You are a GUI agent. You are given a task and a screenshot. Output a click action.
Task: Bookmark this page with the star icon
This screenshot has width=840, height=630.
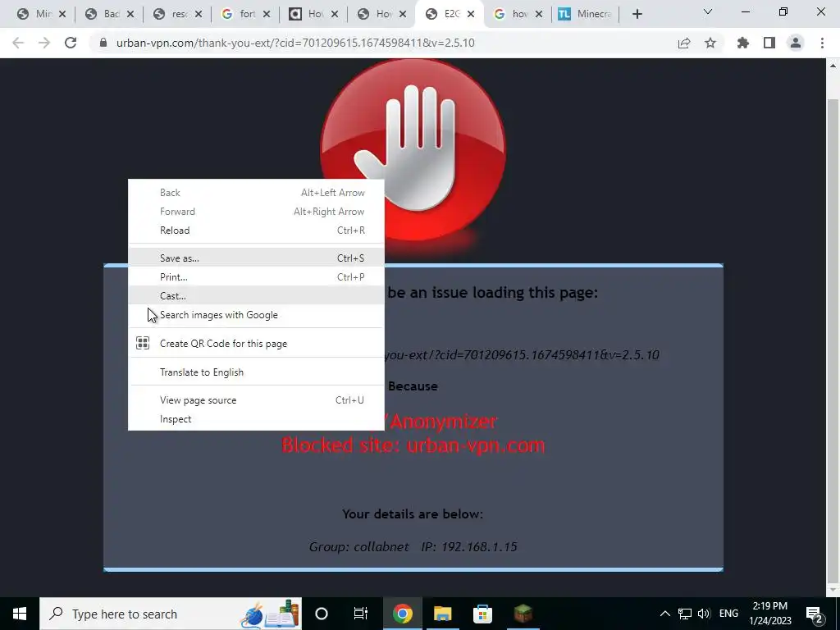tap(710, 43)
